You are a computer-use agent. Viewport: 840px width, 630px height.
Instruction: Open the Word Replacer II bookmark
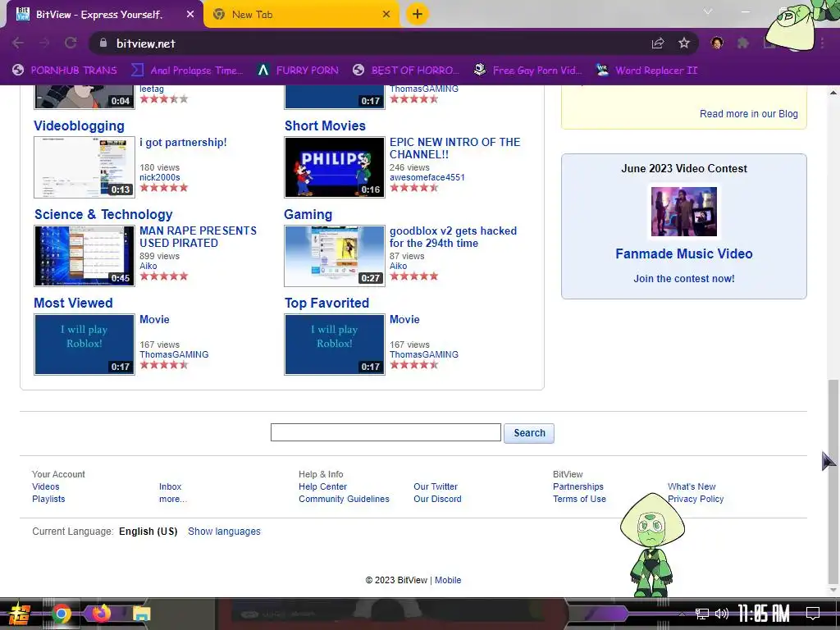click(x=646, y=71)
